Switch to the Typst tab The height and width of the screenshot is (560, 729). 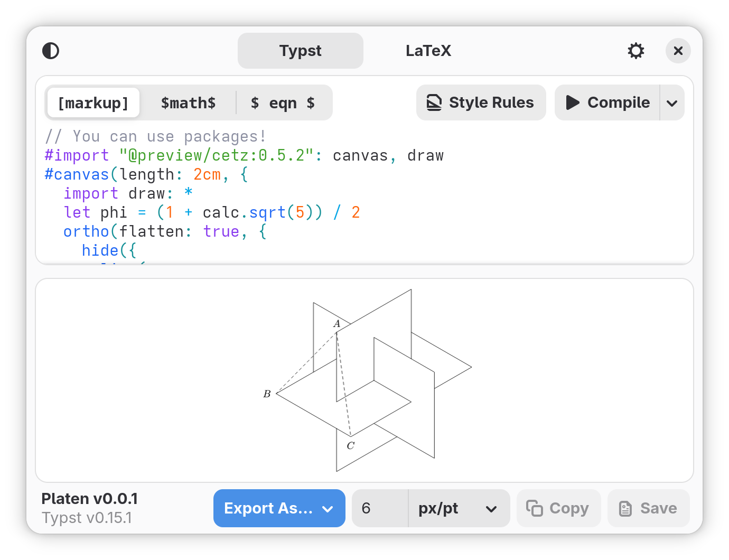coord(301,51)
